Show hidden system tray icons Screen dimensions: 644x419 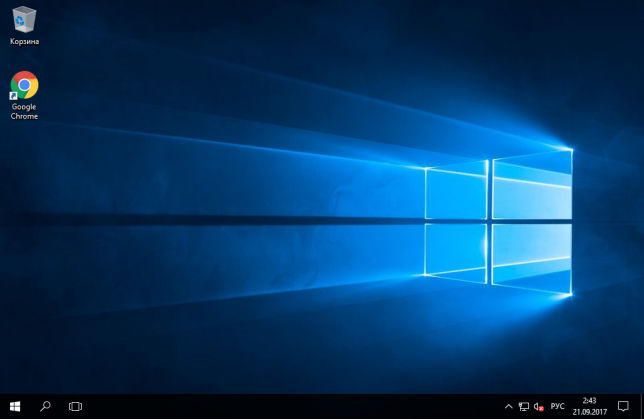[508, 406]
